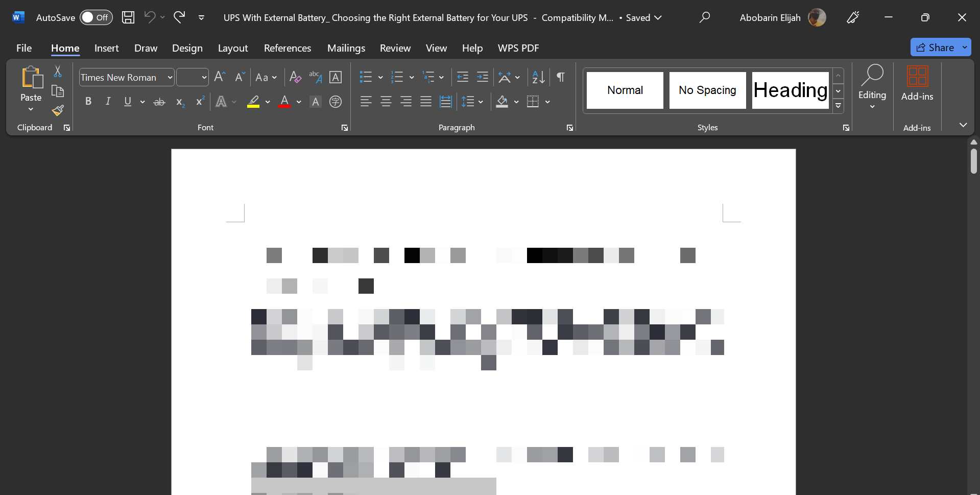Click the Share button

[935, 48]
